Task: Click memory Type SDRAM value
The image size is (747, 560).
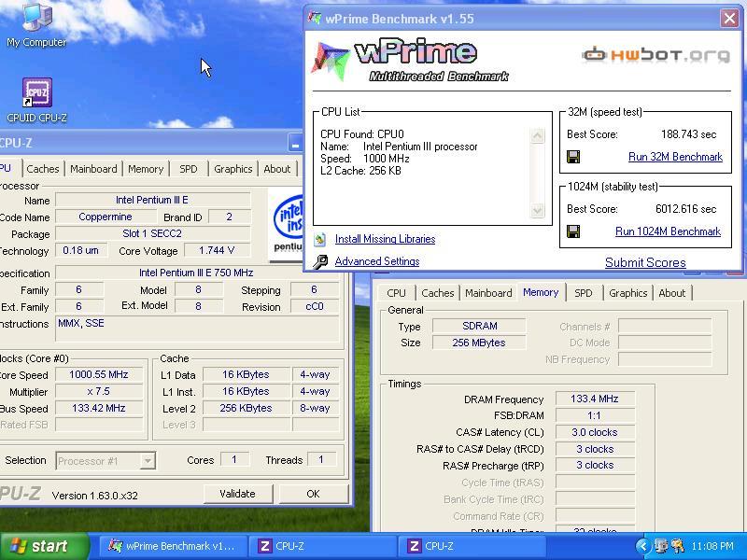Action: 479,326
